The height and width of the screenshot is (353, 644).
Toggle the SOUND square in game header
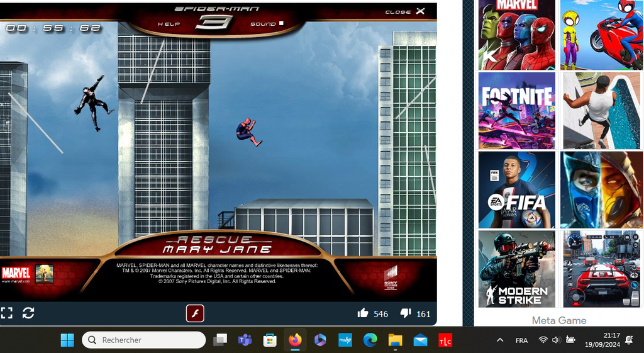pos(281,23)
